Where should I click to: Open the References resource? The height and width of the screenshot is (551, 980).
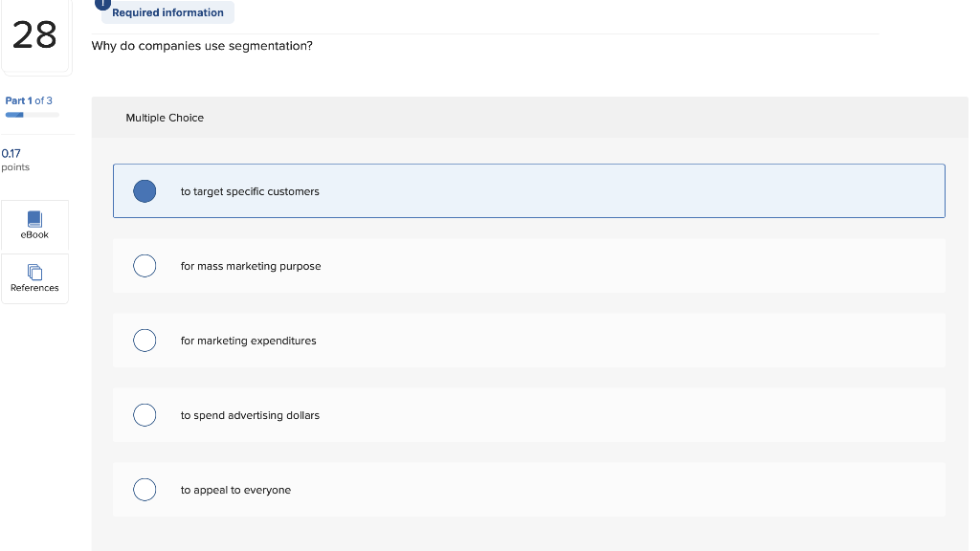point(34,278)
